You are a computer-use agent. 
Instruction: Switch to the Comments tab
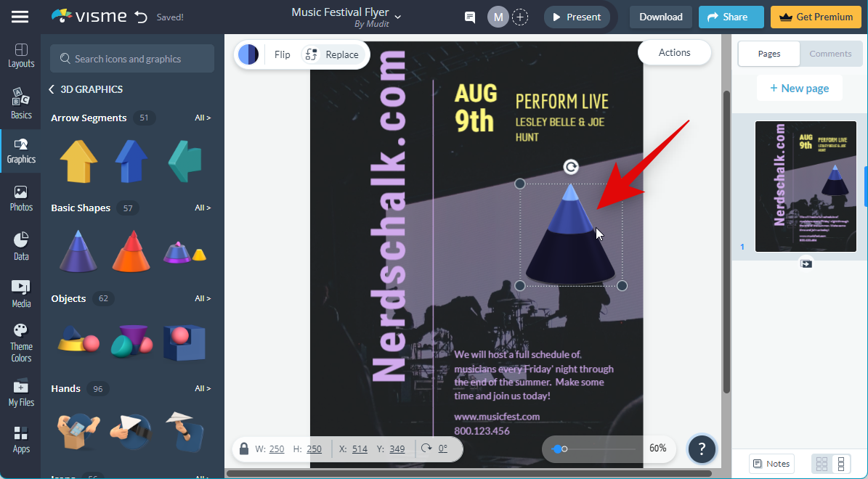(x=830, y=54)
